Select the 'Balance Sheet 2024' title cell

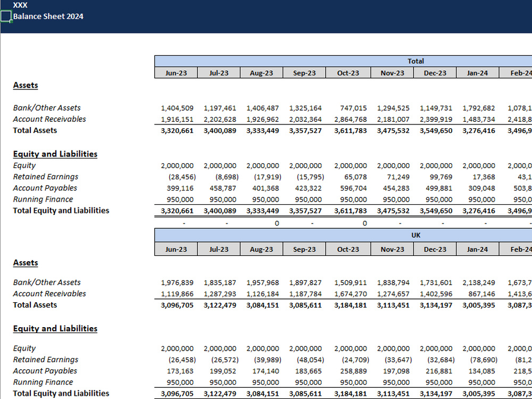coord(48,16)
